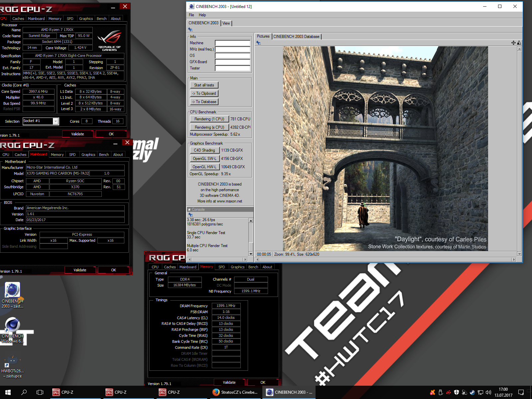Click the Machine input field
The image size is (532, 399).
pyautogui.click(x=232, y=43)
